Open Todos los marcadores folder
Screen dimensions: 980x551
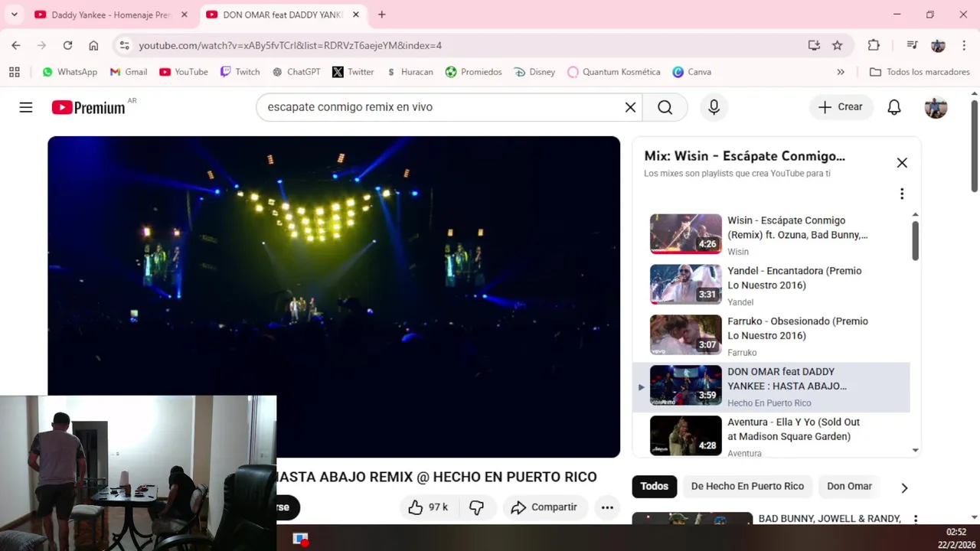tap(920, 72)
